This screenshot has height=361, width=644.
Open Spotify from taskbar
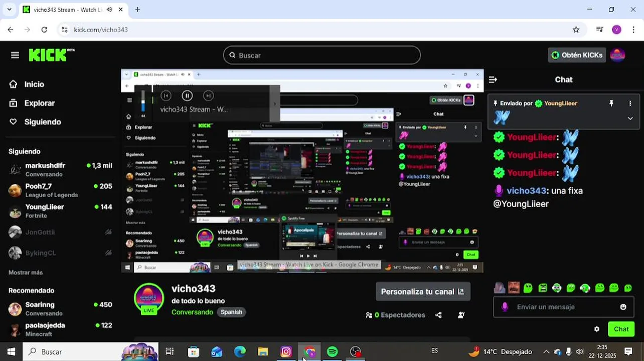(332, 351)
